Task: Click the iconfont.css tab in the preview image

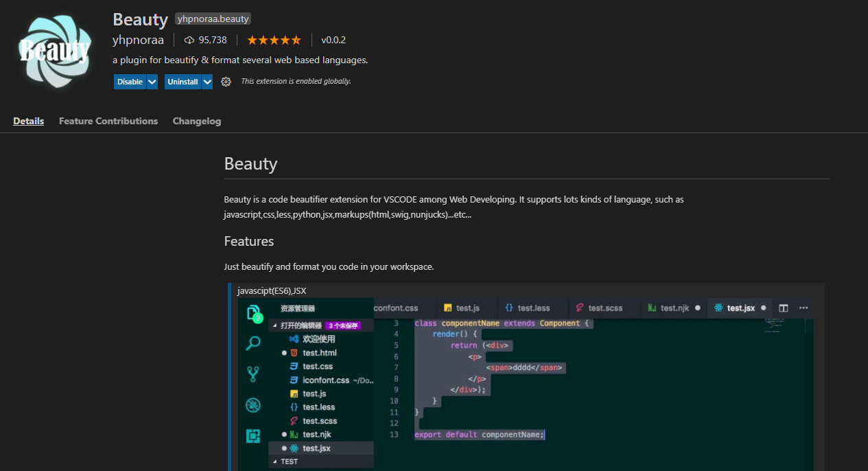Action: coord(396,308)
